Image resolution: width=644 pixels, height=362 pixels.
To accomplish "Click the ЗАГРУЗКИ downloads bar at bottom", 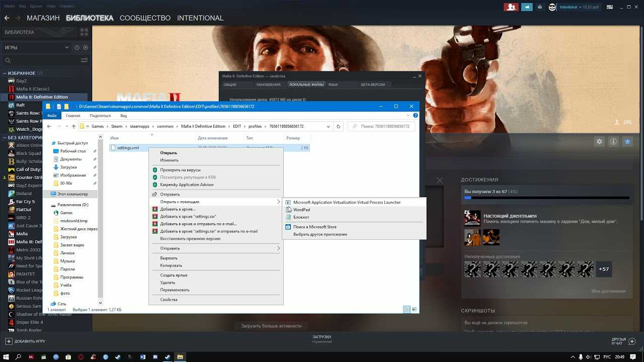I will pyautogui.click(x=321, y=339).
